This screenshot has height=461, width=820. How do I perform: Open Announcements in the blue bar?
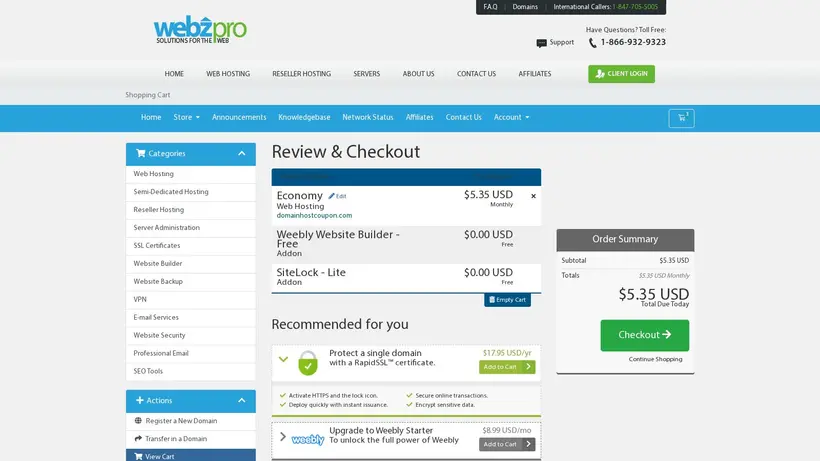239,117
